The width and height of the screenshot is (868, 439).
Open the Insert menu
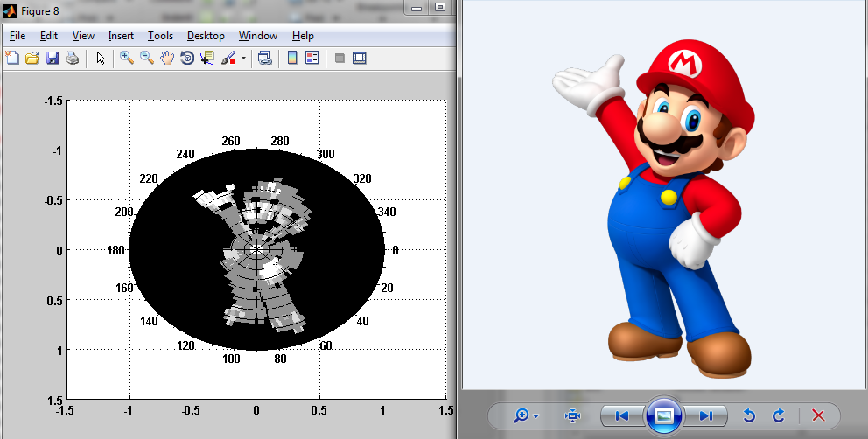pyautogui.click(x=121, y=36)
